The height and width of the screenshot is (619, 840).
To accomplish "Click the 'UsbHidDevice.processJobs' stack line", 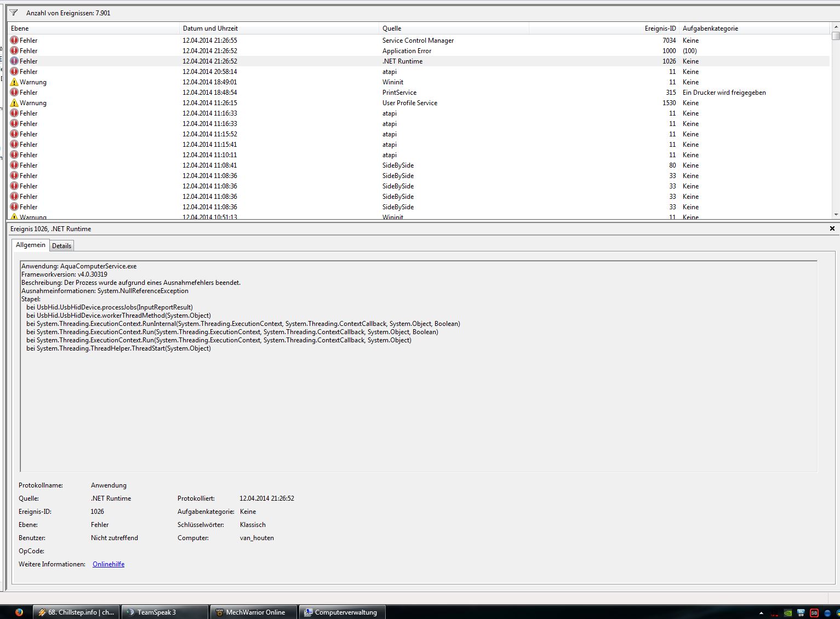I will pos(110,307).
